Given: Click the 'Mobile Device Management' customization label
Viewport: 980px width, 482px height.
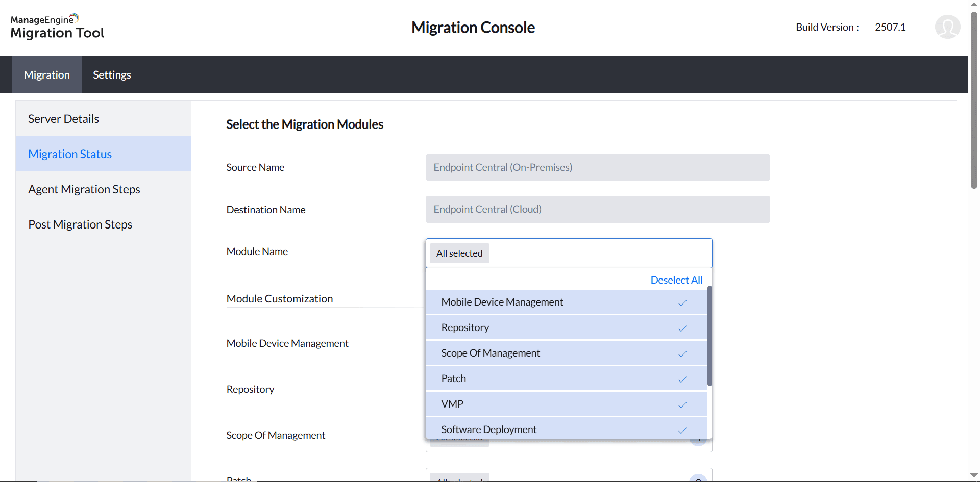Looking at the screenshot, I should tap(287, 343).
